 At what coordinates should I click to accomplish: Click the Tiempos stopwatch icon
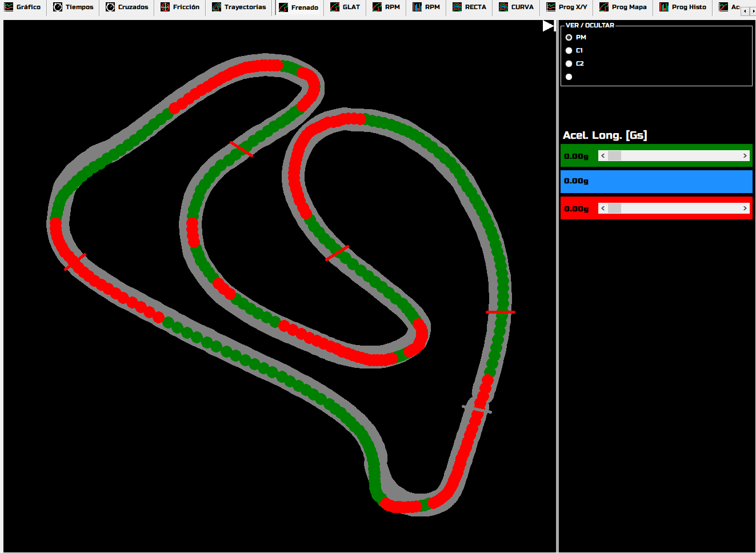click(x=58, y=7)
